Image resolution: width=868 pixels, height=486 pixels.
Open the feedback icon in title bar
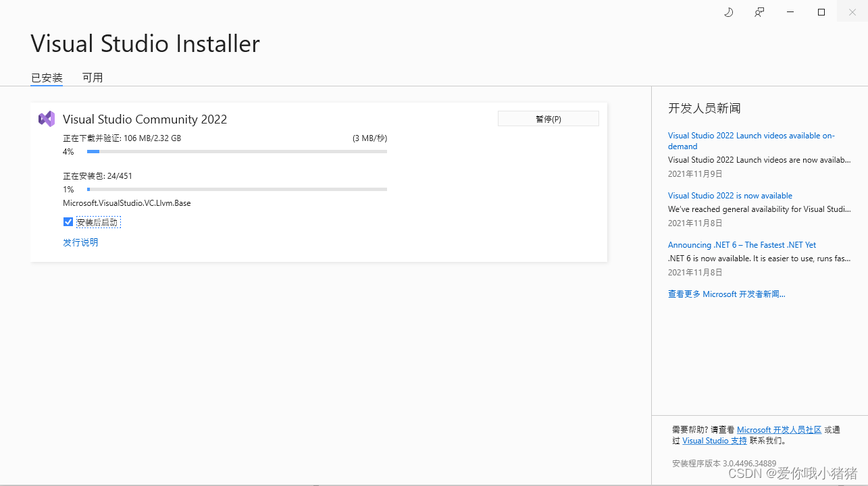[759, 12]
